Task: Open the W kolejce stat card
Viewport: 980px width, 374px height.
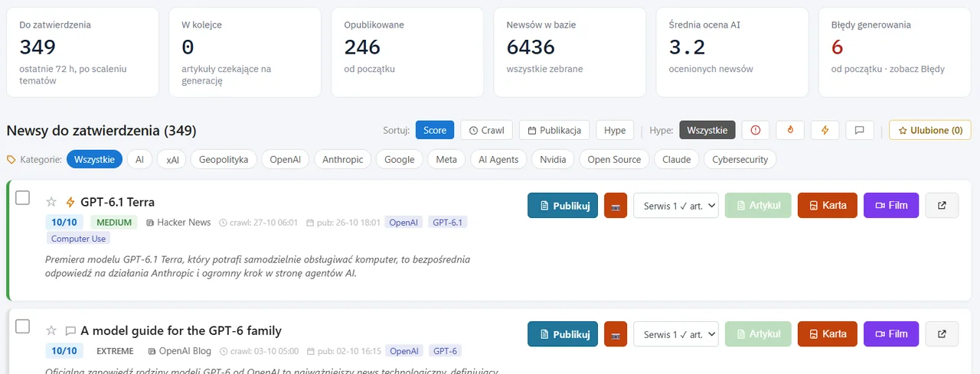Action: (x=245, y=52)
